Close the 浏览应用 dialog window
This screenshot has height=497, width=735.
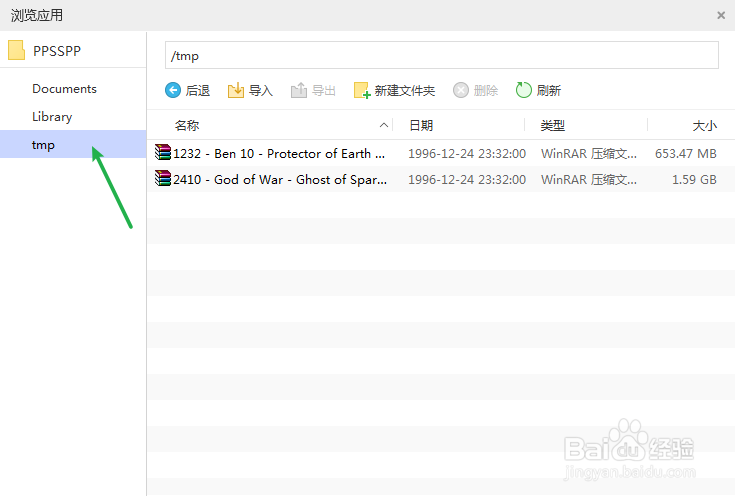click(721, 15)
